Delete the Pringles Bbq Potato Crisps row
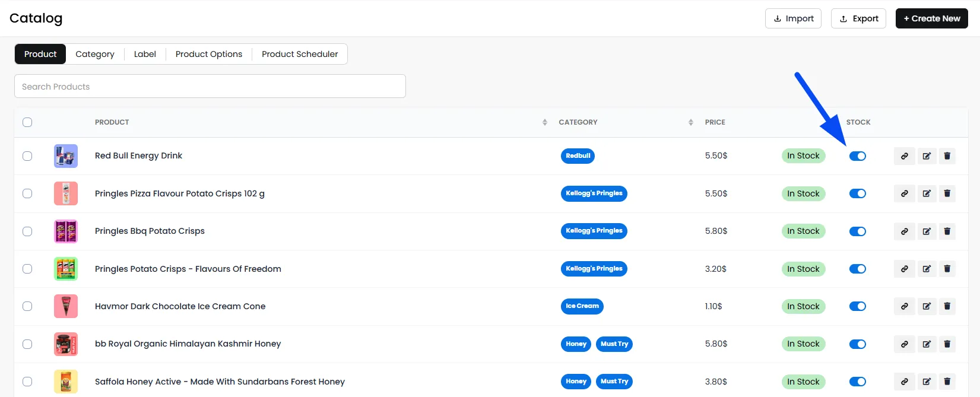This screenshot has height=397, width=980. pos(947,231)
